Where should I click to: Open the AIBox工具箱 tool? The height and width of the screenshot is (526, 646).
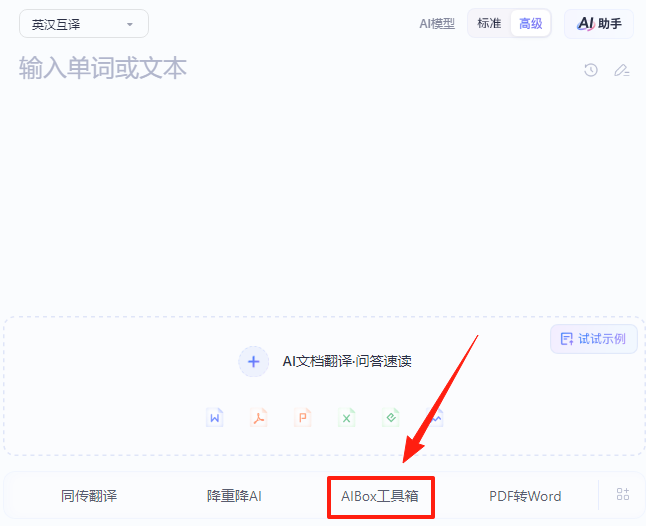pos(380,496)
